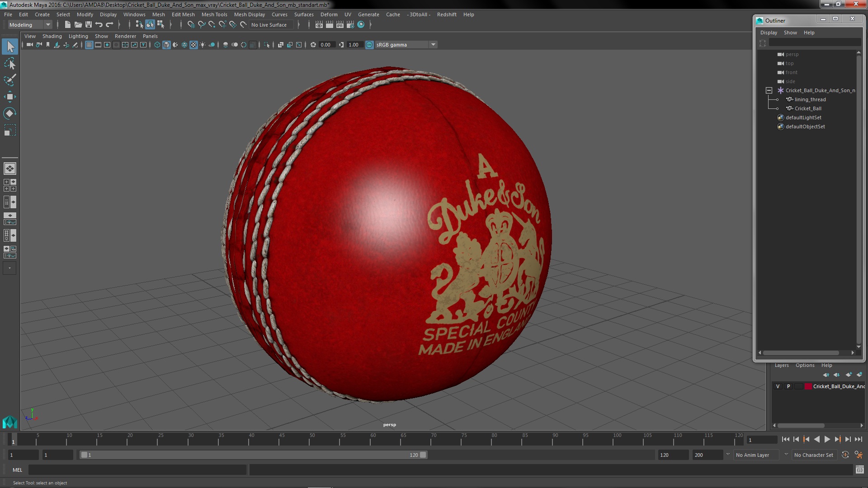868x488 pixels.
Task: Open the viewport Shading menu
Action: [x=52, y=36]
